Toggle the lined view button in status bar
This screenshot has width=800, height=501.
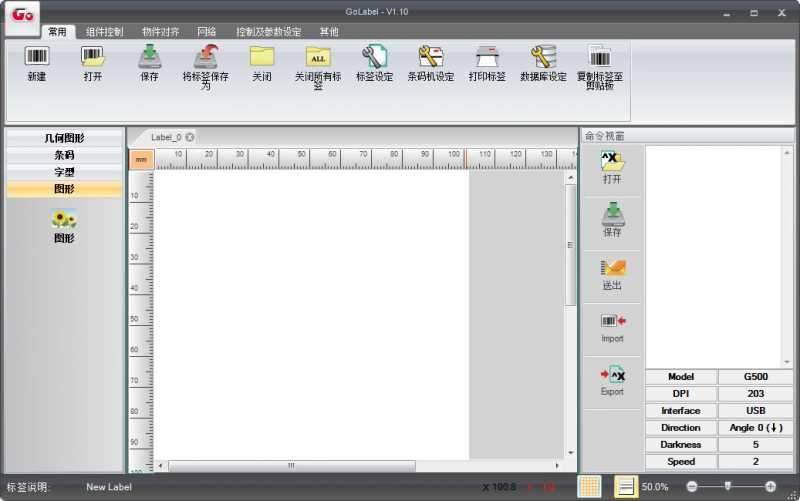pos(625,486)
